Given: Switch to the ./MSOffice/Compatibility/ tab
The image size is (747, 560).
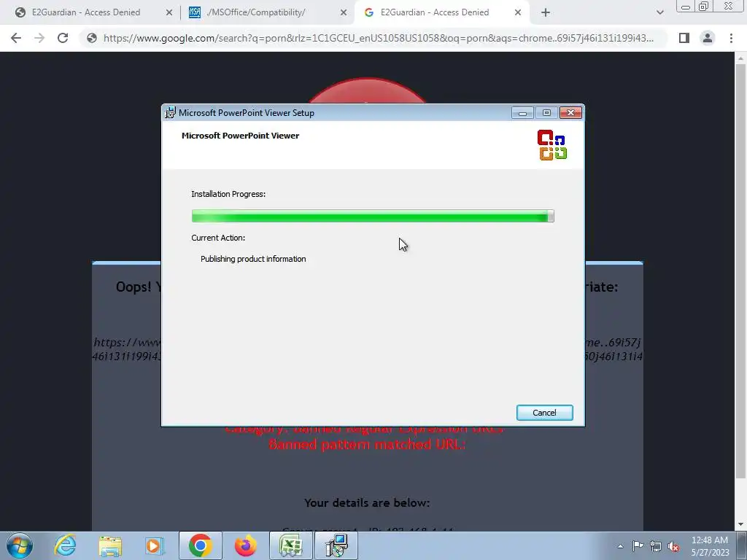Looking at the screenshot, I should pyautogui.click(x=256, y=12).
